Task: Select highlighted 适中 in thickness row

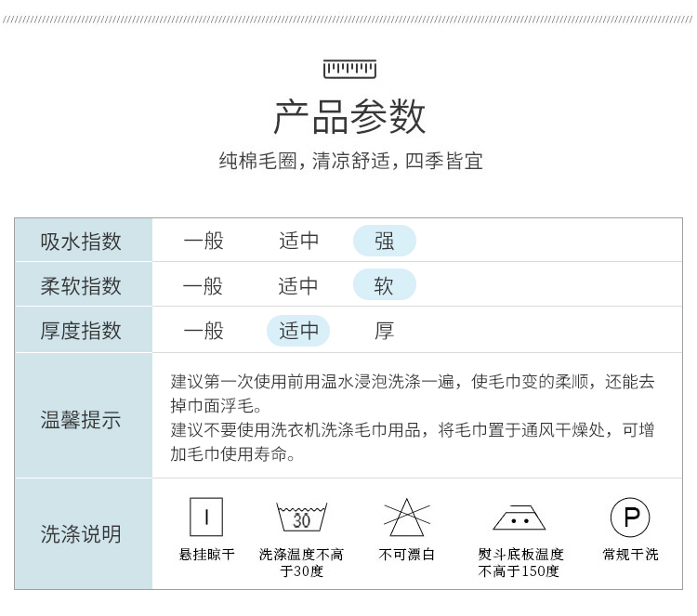Action: [x=298, y=331]
